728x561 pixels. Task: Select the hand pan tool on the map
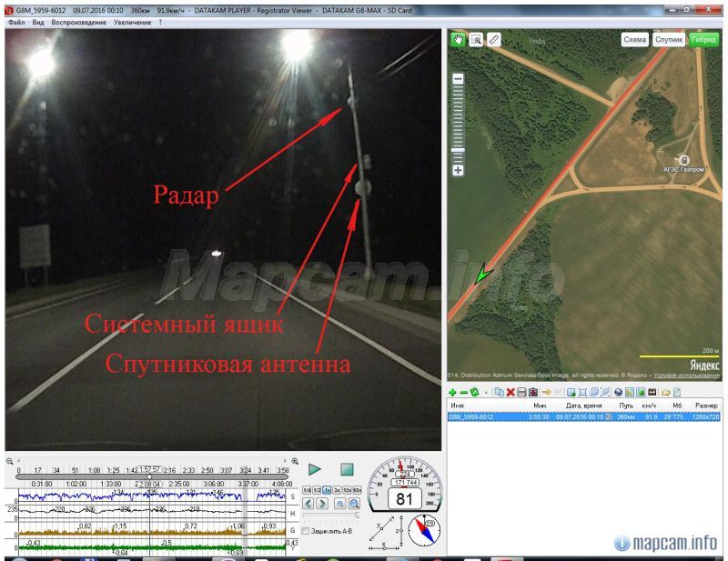(x=458, y=39)
